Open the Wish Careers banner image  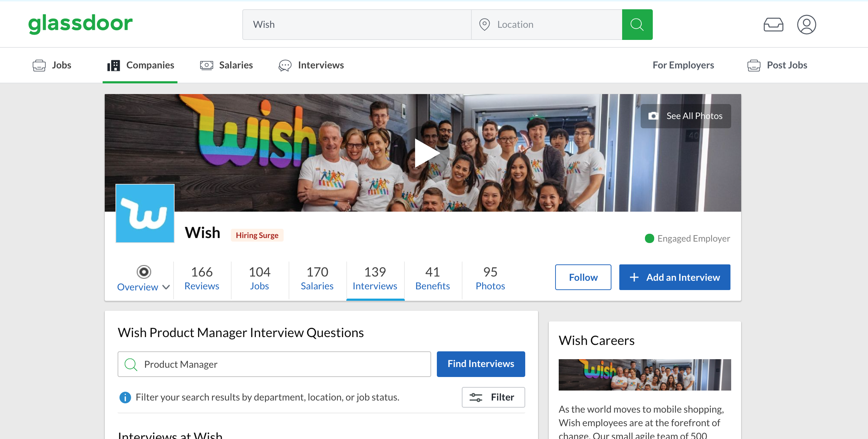(645, 375)
